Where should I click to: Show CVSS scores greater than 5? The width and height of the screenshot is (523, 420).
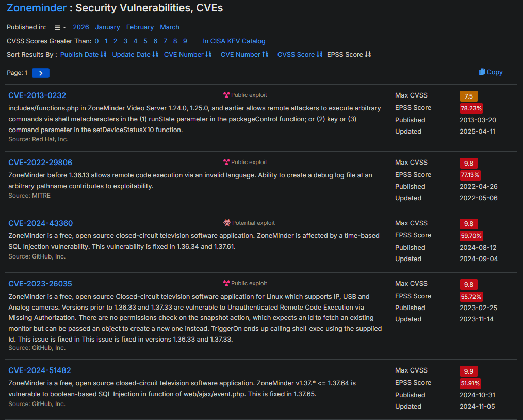(x=145, y=41)
